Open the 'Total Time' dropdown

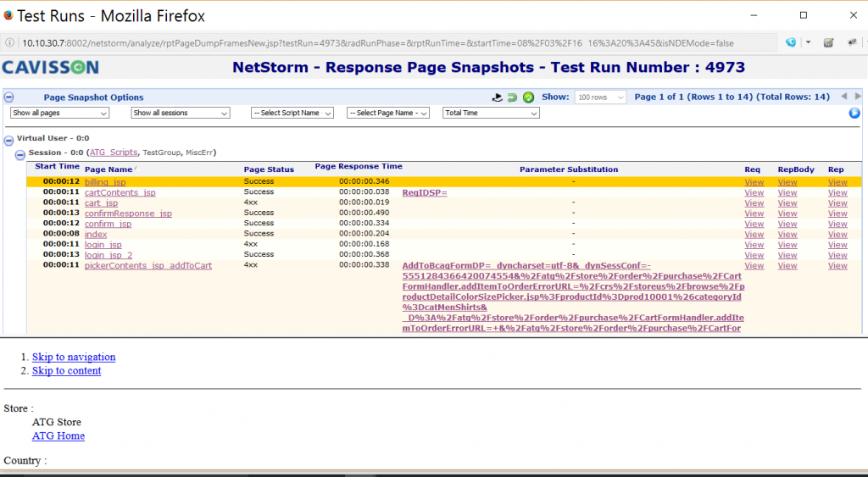491,113
